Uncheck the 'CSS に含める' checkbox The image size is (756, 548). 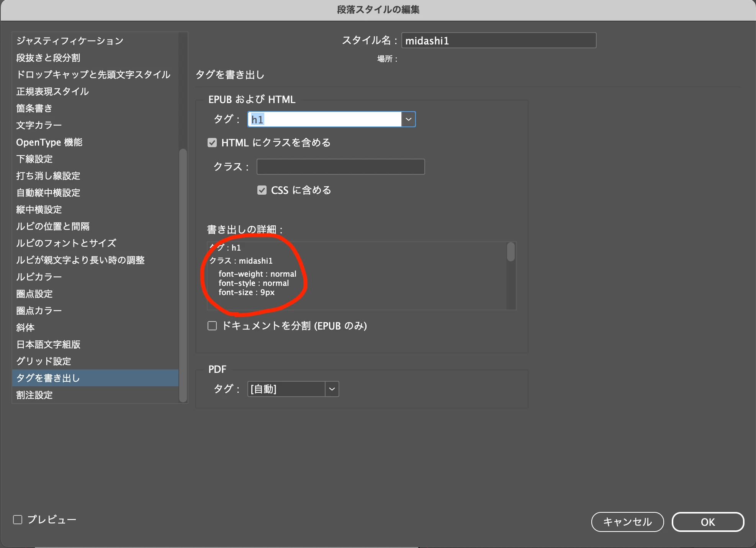(x=262, y=190)
